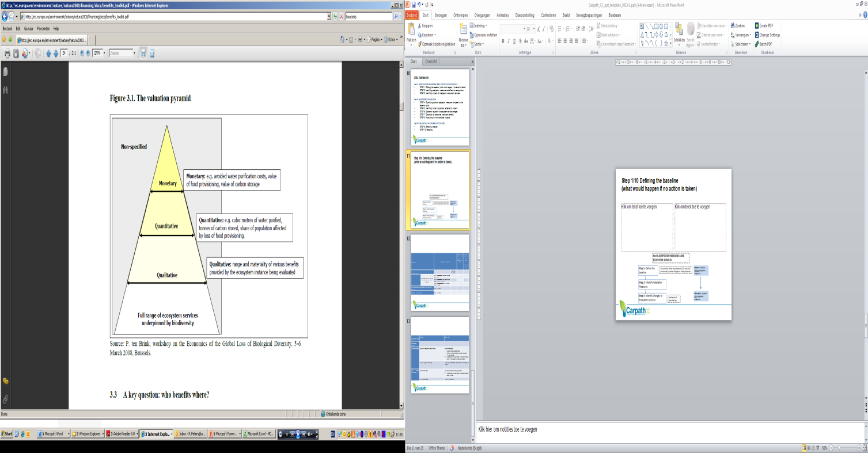This screenshot has width=868, height=453.
Task: Open the Bluebeam ribbon tab
Action: pyautogui.click(x=615, y=15)
